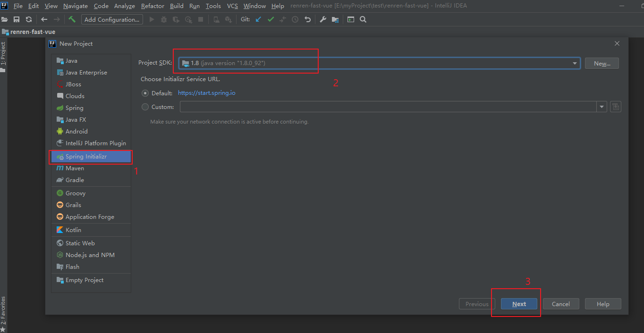Open the View menu
Viewport: 644px width, 333px height.
[x=51, y=6]
